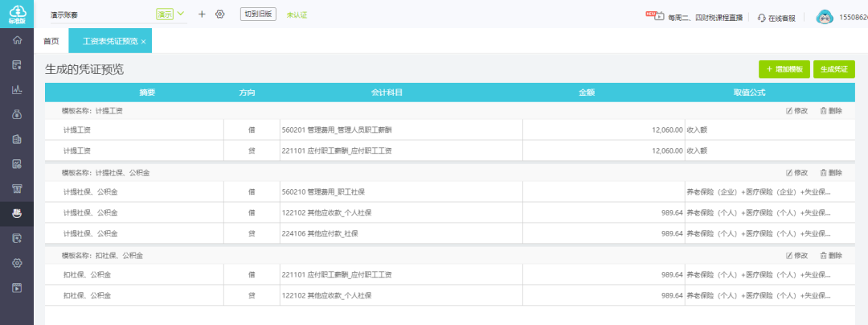Delete the 计提社保、公积金 template

tap(831, 173)
